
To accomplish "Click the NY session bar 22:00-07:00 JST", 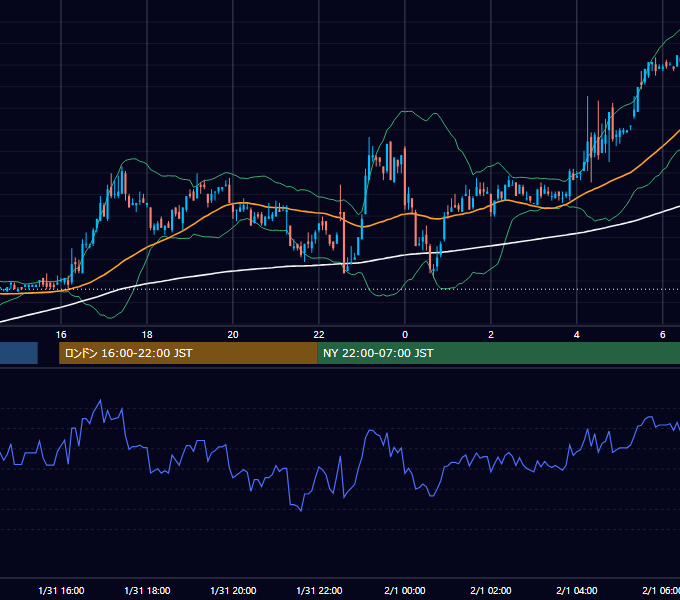I will 498,353.
